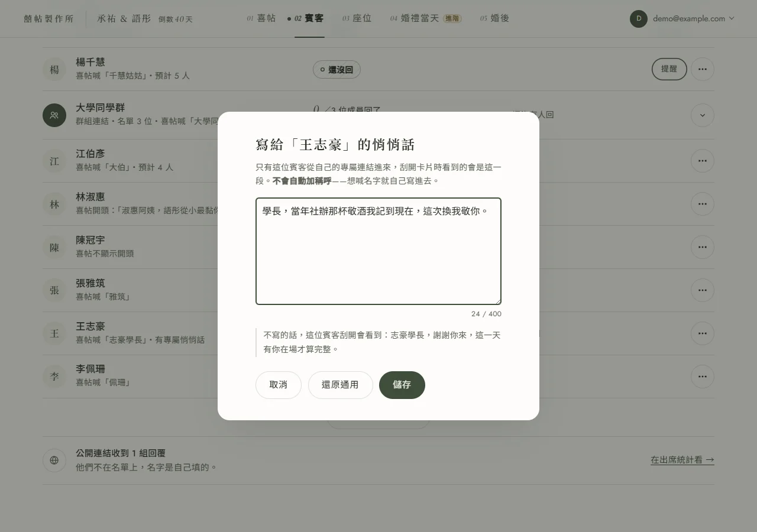Click the 陳 avatar circle

(x=54, y=247)
